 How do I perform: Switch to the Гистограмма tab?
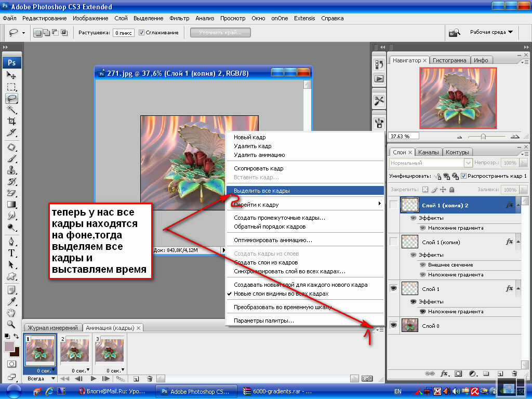449,60
